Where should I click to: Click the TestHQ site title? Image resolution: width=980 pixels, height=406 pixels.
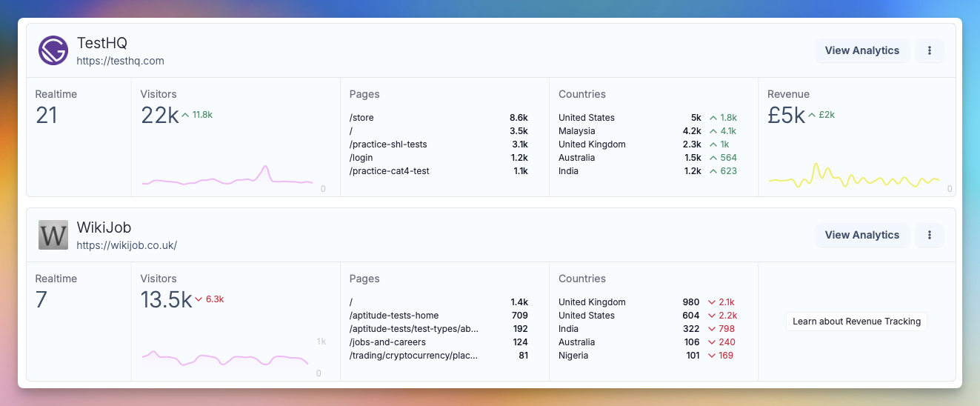[102, 43]
